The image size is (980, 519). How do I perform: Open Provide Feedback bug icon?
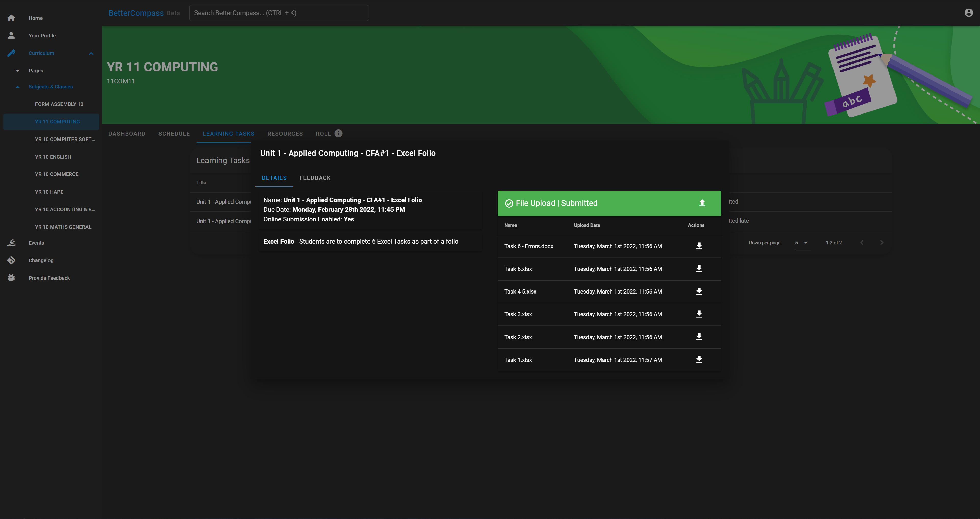(11, 278)
